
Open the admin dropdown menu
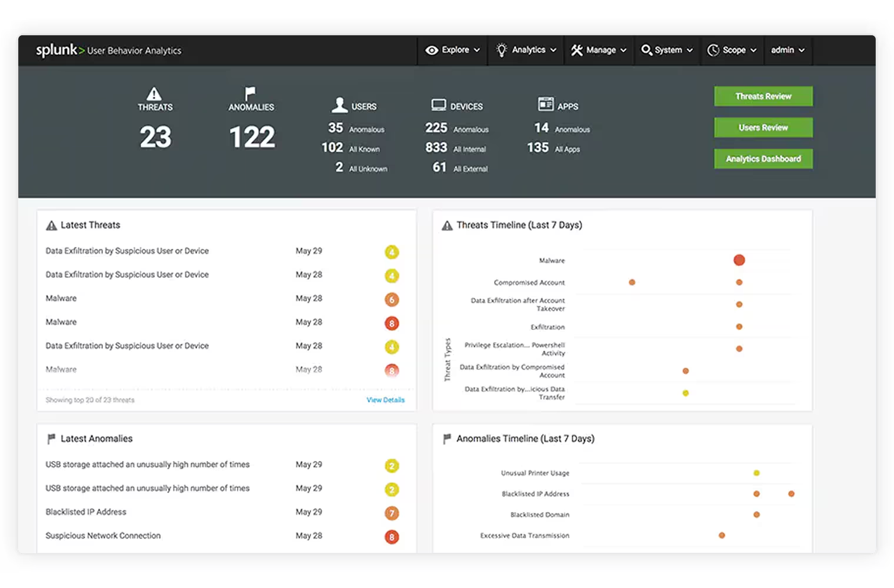pos(788,50)
